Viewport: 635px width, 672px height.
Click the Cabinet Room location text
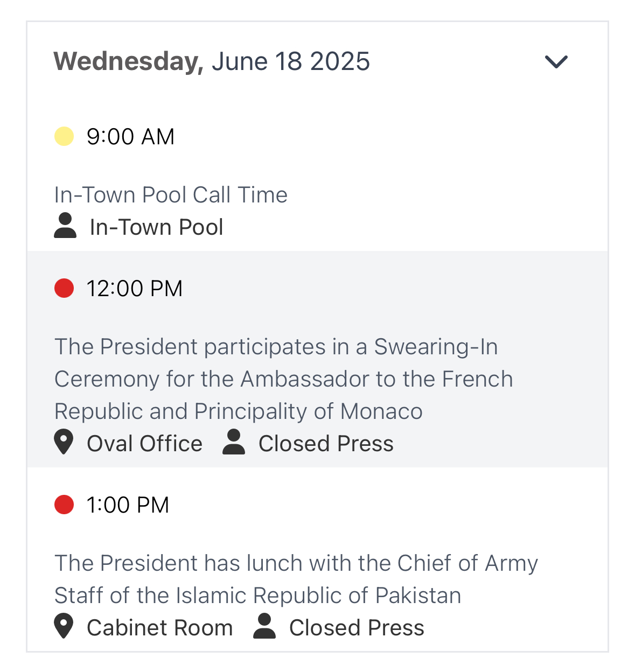[x=160, y=628]
